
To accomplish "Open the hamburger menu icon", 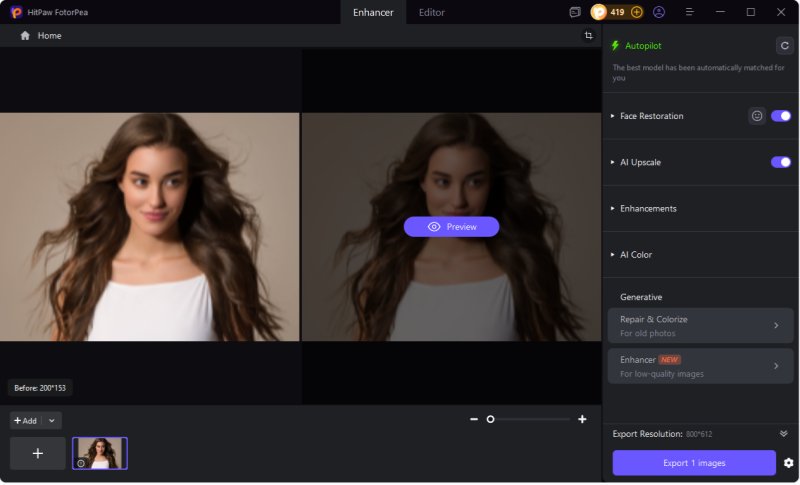I will click(690, 12).
